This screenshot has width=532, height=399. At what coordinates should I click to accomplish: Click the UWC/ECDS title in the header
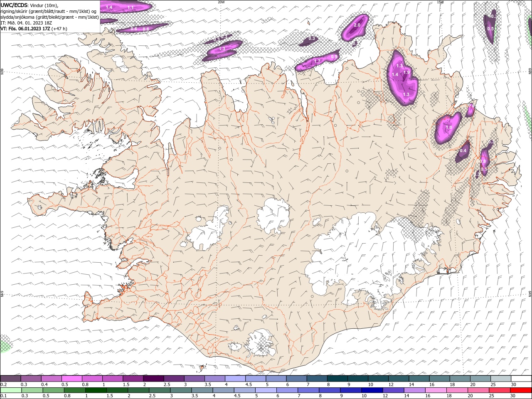coord(14,5)
